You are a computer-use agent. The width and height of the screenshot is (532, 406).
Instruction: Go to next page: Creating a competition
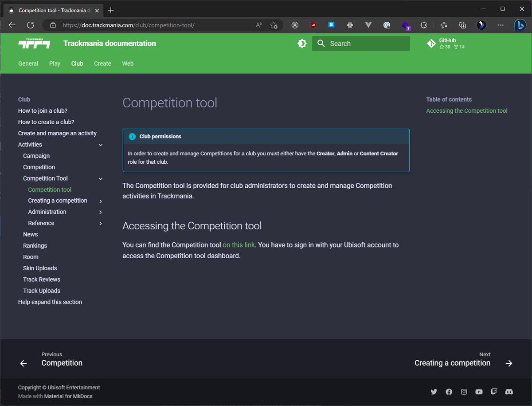coord(464,359)
